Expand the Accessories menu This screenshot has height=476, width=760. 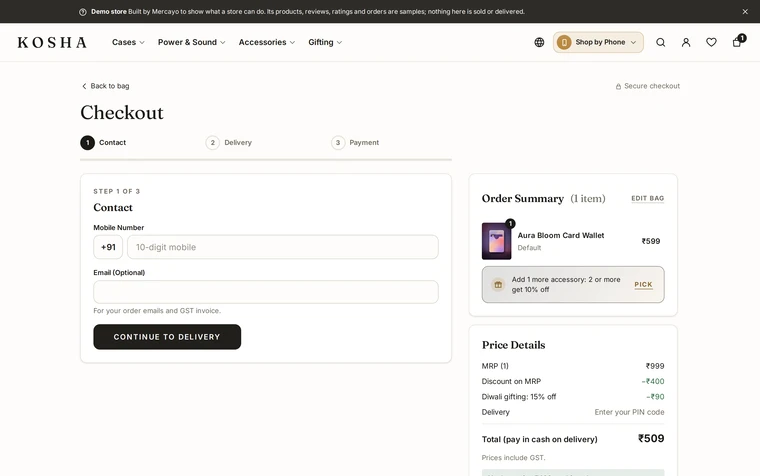coord(267,42)
